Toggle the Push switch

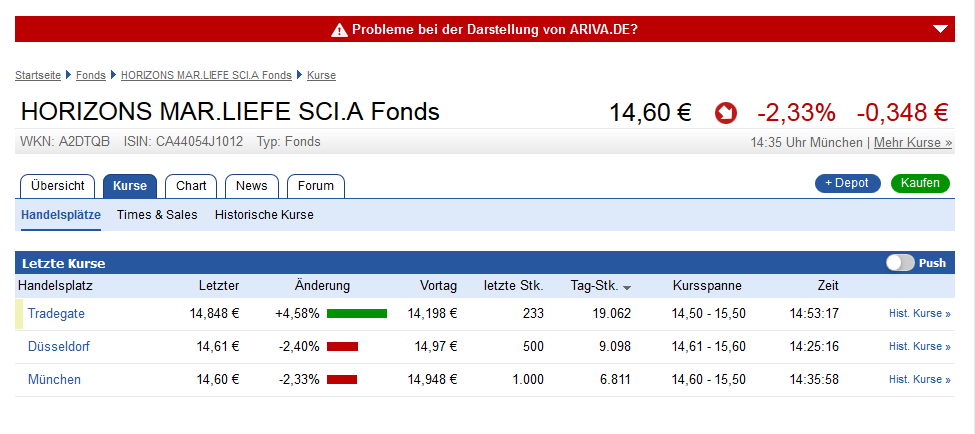click(x=900, y=263)
